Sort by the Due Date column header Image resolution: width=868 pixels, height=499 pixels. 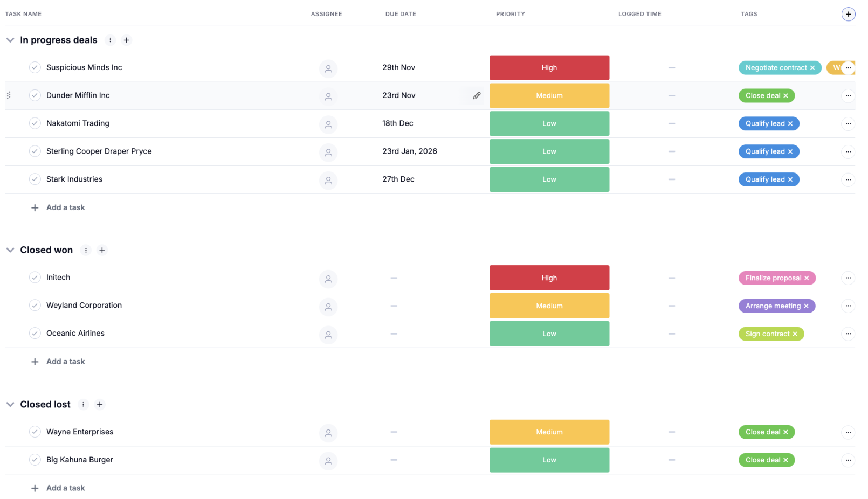click(x=400, y=14)
